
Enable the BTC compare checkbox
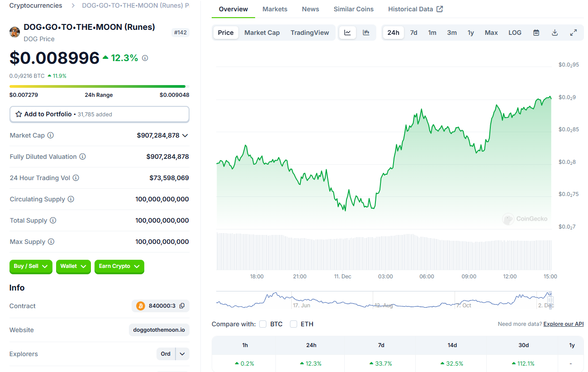coord(263,324)
